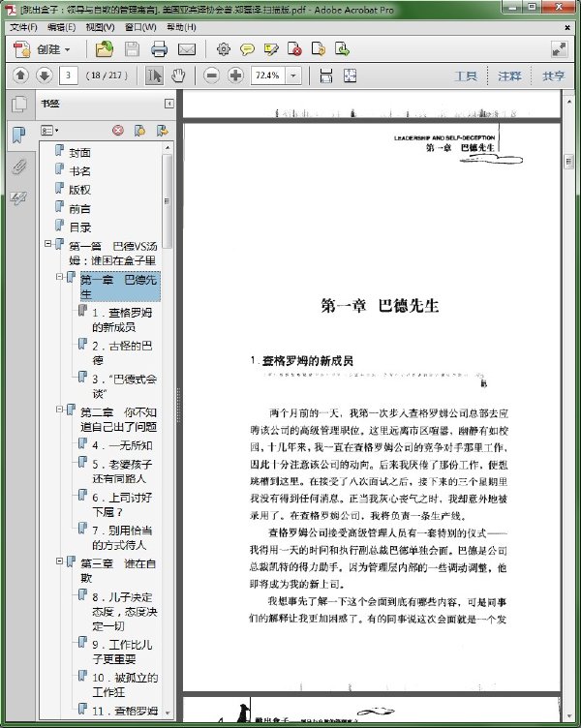Click the insert page icon
Image resolution: width=581 pixels, height=728 pixels.
coord(342,49)
